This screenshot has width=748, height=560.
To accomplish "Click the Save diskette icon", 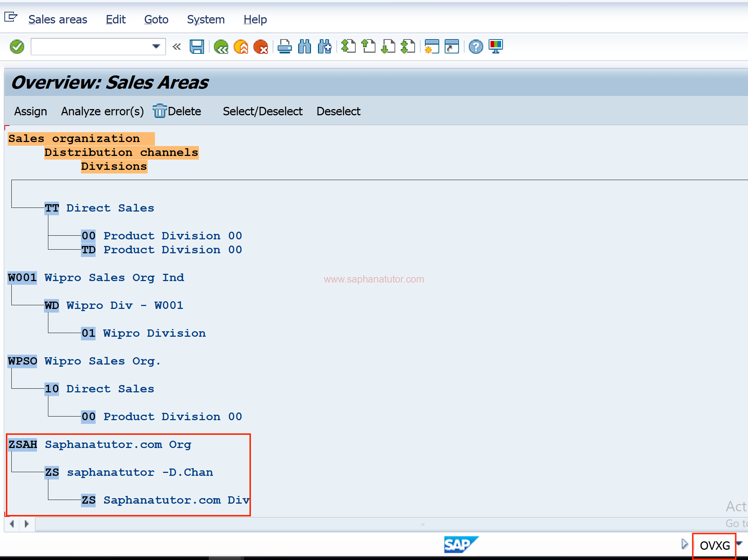I will pyautogui.click(x=197, y=47).
